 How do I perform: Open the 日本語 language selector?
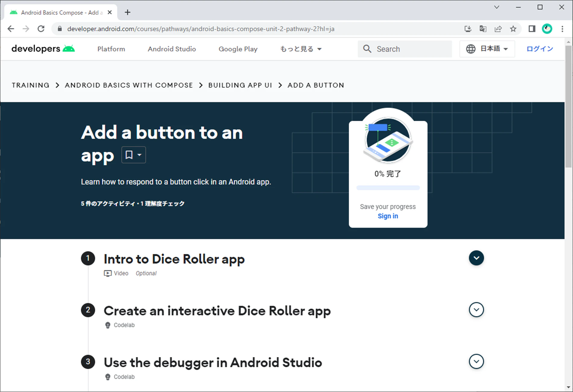point(487,49)
